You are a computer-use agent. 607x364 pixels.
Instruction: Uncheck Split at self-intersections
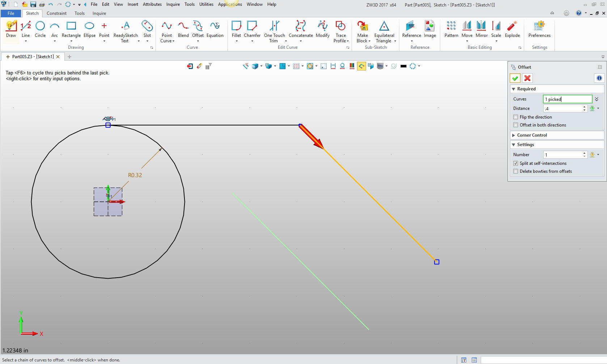(x=516, y=163)
